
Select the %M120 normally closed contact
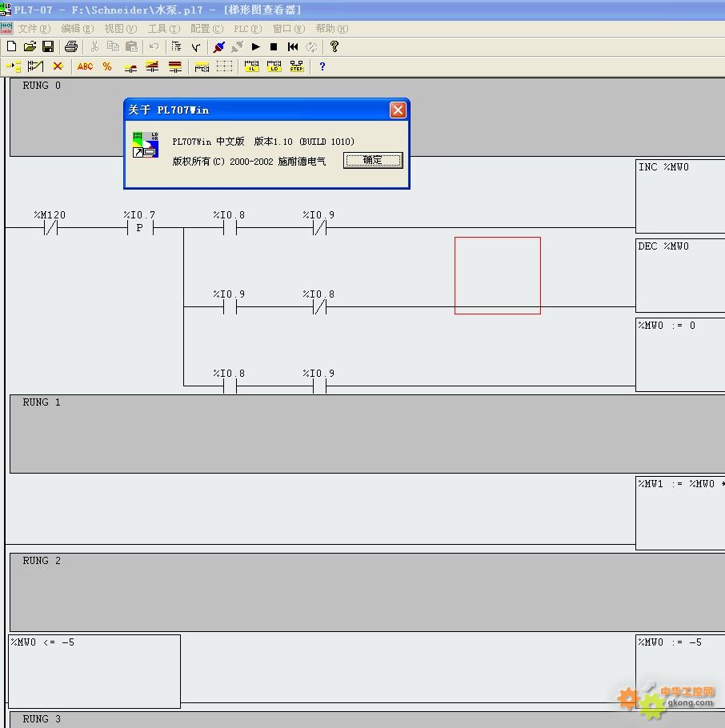pos(50,227)
